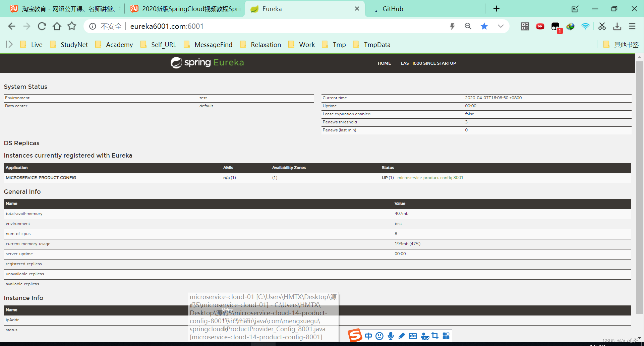The image size is (644, 346).
Task: Open the microservice-product-config:8001 instance link
Action: (430, 178)
